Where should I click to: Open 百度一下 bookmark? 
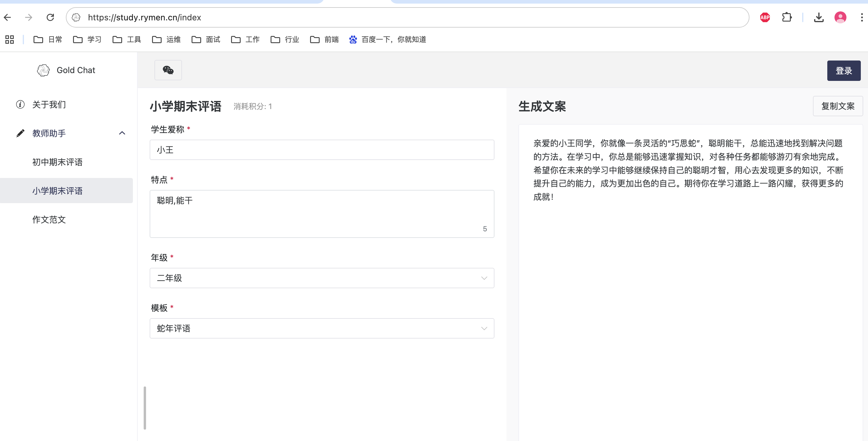click(x=388, y=40)
